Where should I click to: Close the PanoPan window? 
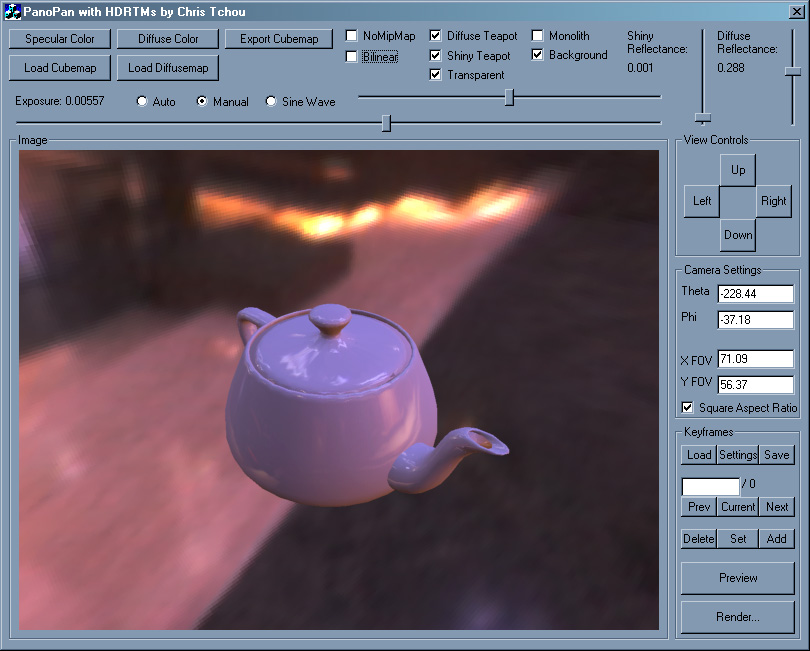click(793, 12)
